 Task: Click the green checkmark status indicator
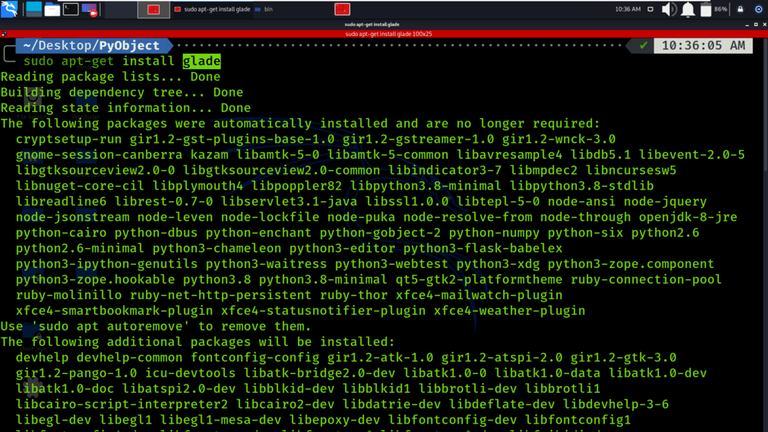[x=643, y=46]
